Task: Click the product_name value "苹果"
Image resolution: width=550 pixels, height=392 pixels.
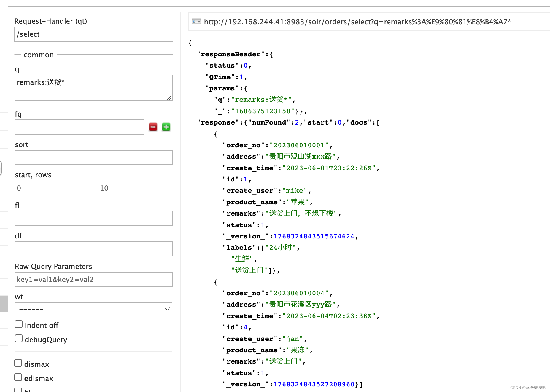Action: click(x=298, y=202)
